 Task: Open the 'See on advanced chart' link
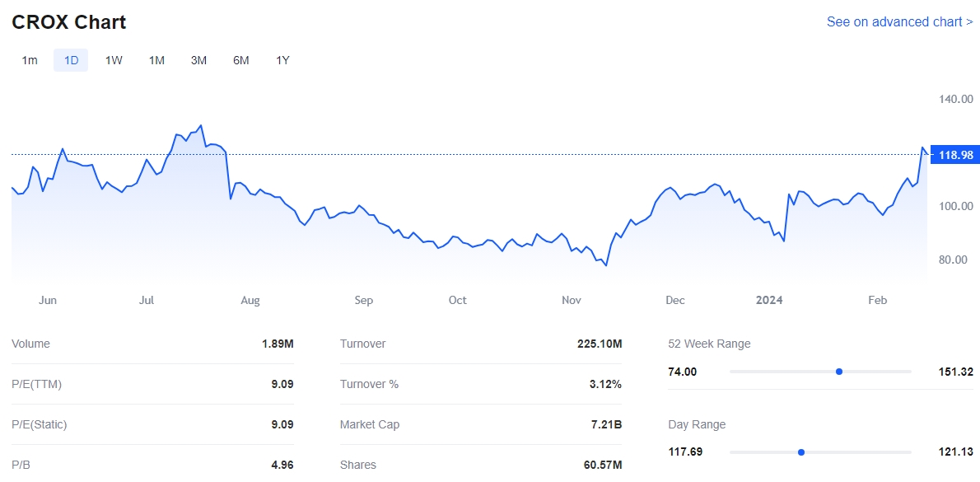pyautogui.click(x=899, y=22)
